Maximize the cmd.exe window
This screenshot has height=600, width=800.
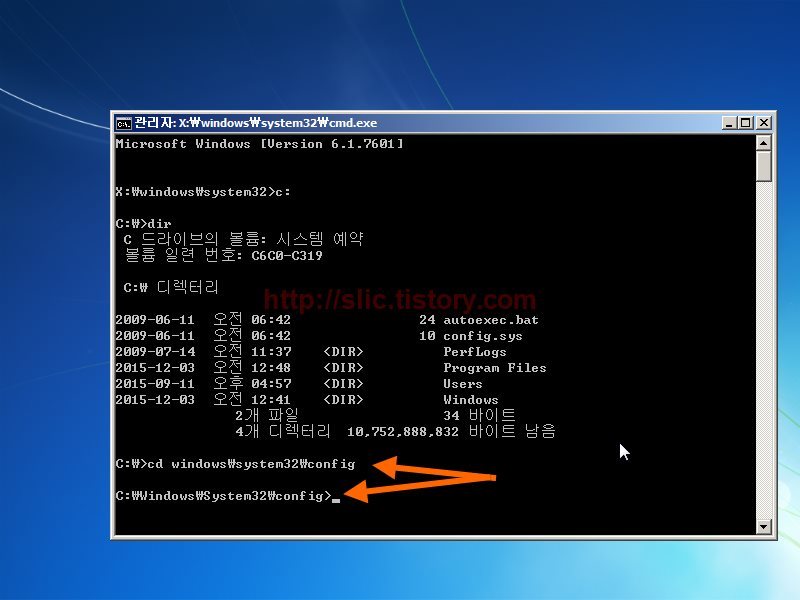pyautogui.click(x=746, y=122)
